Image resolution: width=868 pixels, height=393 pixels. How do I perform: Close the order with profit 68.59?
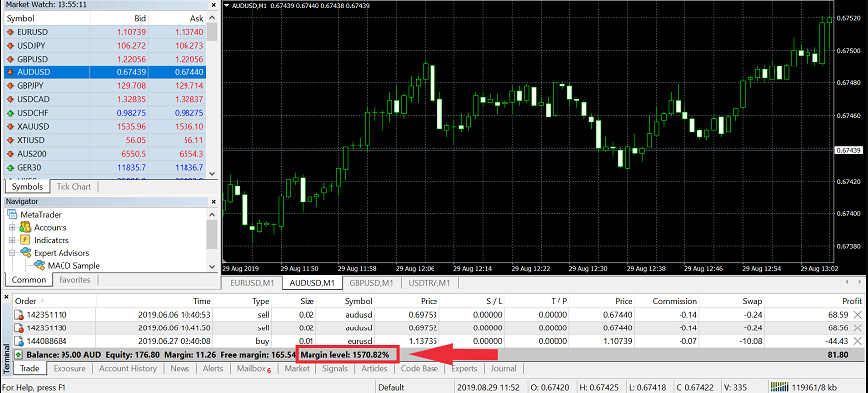[857, 315]
